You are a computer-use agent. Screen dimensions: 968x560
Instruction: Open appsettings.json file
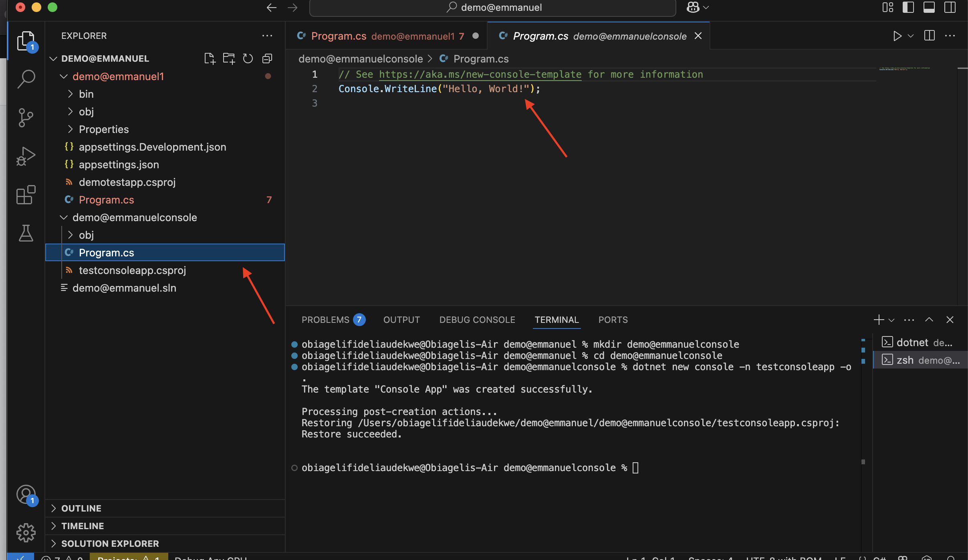click(165, 165)
